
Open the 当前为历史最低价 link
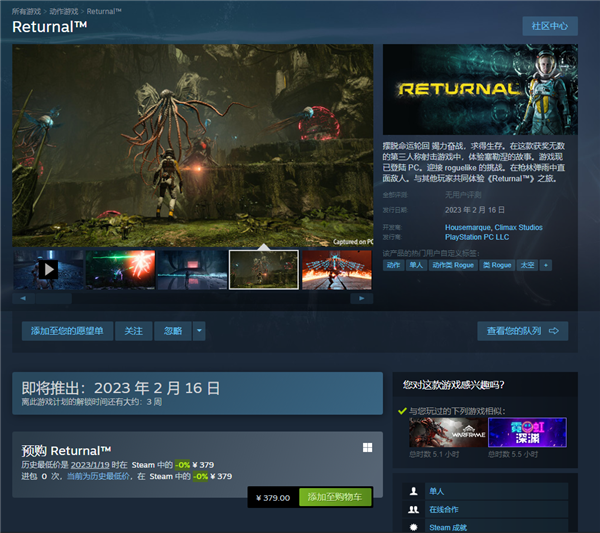pyautogui.click(x=98, y=476)
